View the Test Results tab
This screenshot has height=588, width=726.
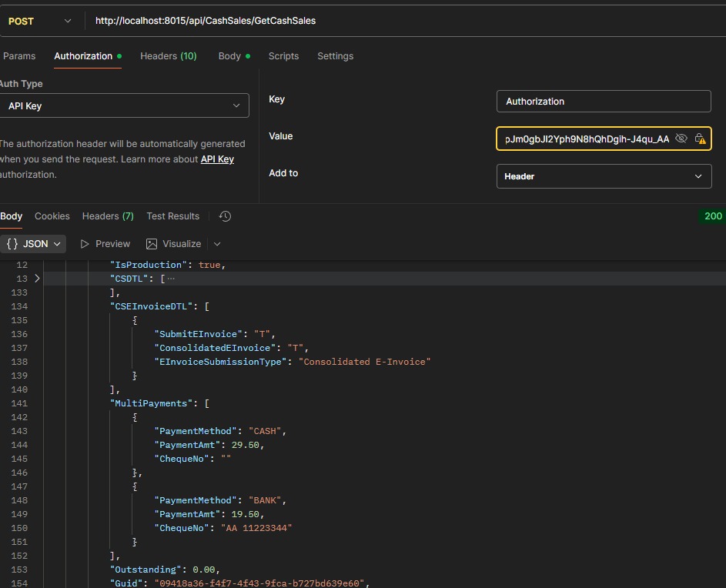pyautogui.click(x=172, y=216)
